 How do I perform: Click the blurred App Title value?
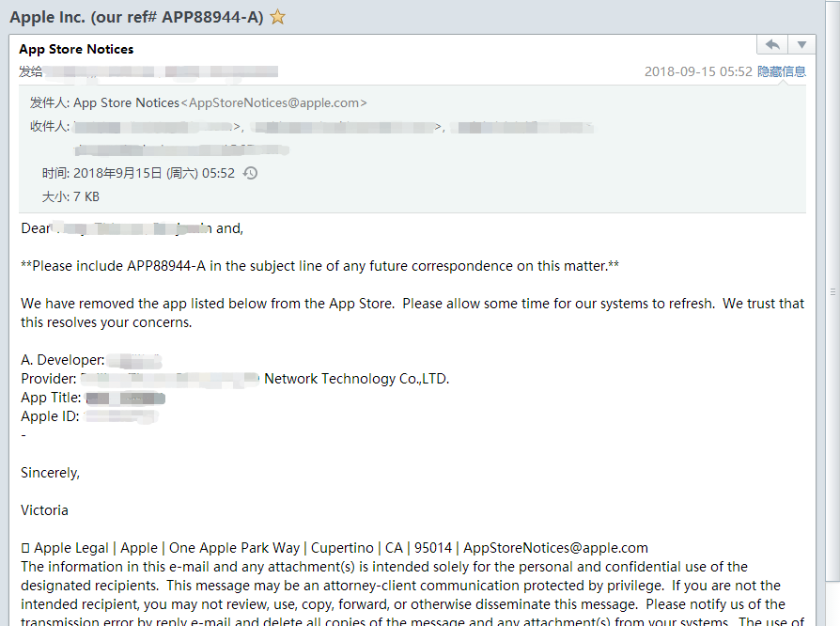[x=125, y=398]
